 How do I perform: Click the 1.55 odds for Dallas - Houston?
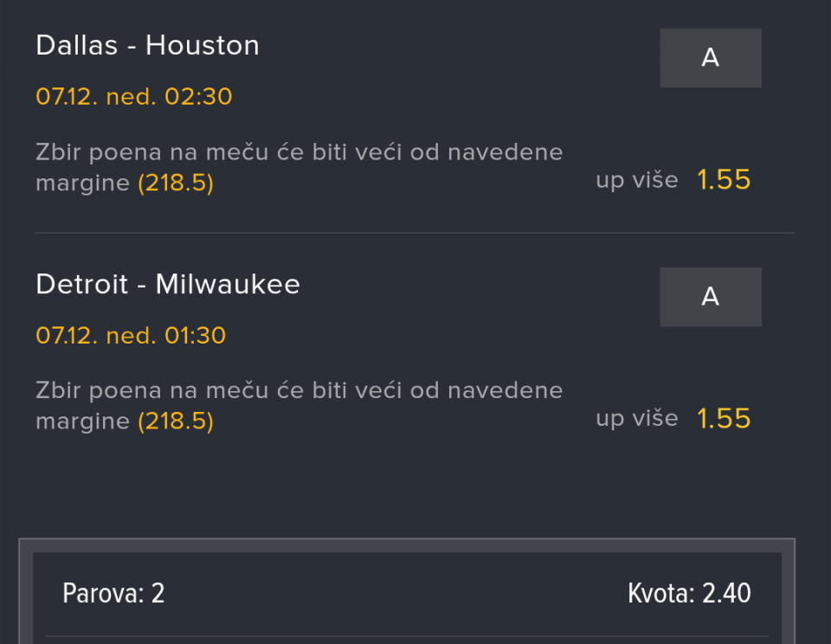[x=724, y=180]
